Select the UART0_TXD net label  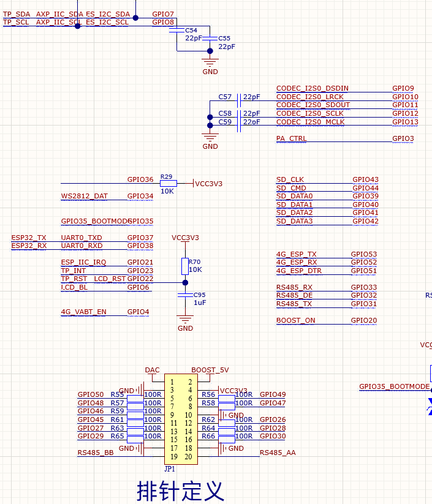[81, 238]
